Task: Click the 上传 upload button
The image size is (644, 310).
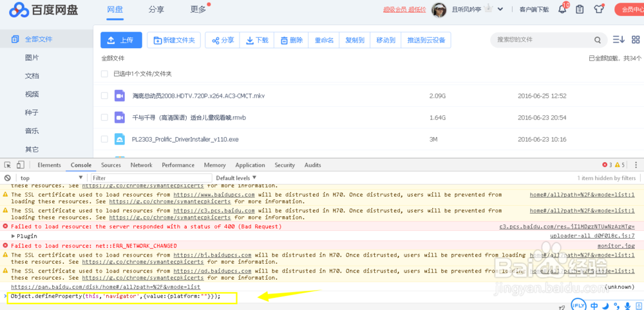Action: click(x=121, y=40)
